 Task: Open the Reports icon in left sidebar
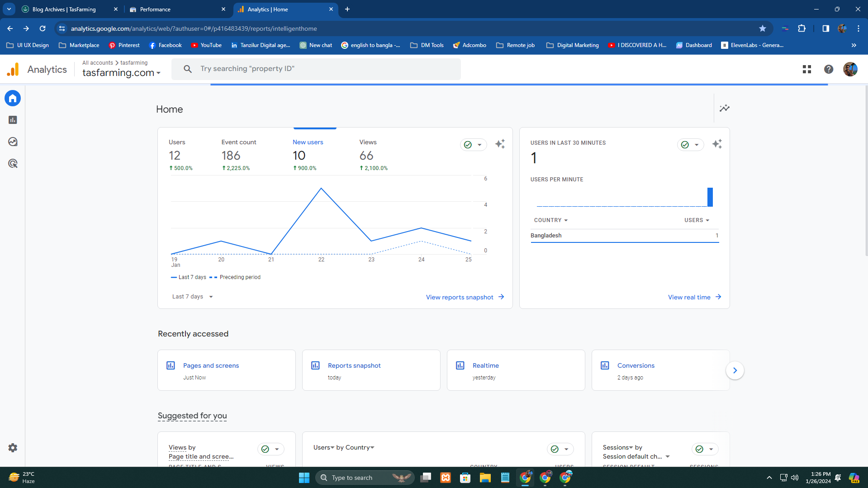[x=13, y=120]
